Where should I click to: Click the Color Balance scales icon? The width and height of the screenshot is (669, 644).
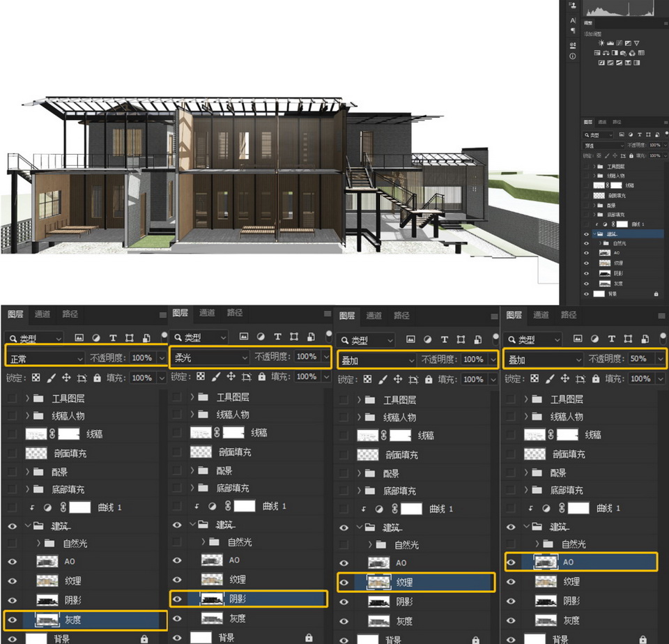click(x=606, y=53)
